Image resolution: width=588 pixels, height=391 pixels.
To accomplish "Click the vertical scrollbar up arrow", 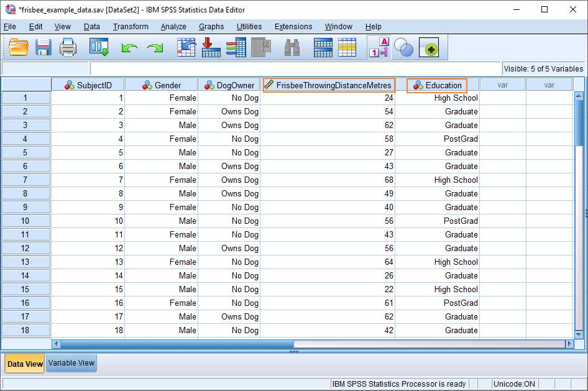I will click(579, 96).
